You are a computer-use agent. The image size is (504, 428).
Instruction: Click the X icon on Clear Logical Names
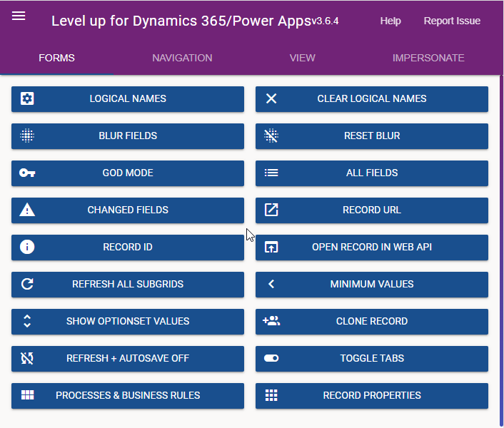point(271,98)
